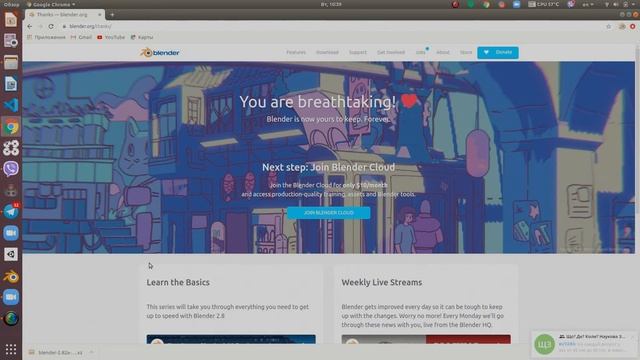Open the keyboard layout dropdown in top panel
This screenshot has height=360, width=640.
click(588, 4)
